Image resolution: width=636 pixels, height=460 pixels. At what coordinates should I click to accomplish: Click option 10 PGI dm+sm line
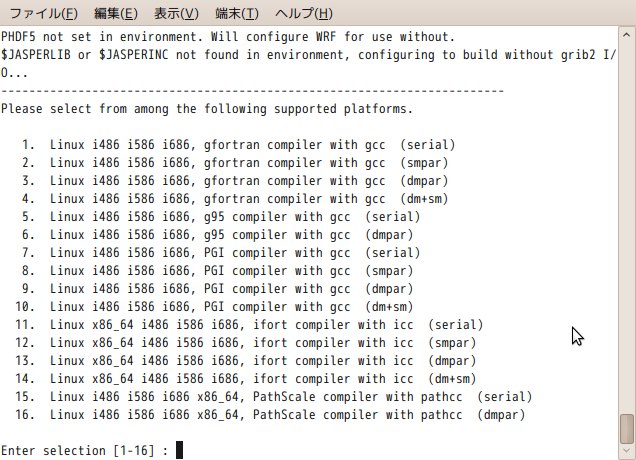214,307
